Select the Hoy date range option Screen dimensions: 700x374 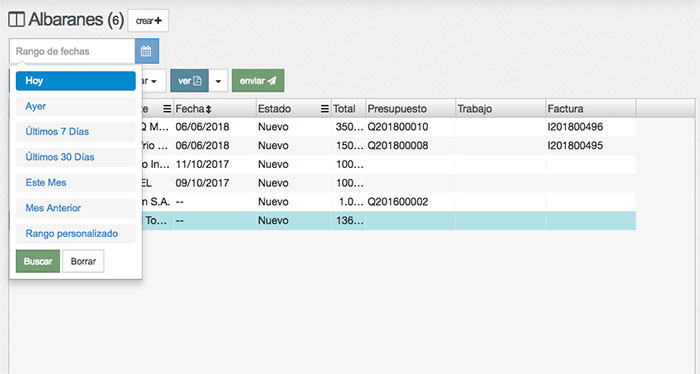75,81
